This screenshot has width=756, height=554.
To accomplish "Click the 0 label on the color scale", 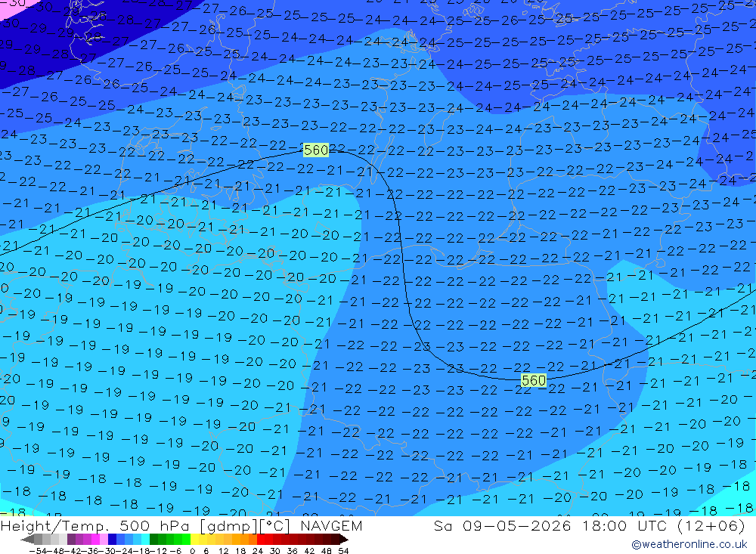I will (192, 551).
